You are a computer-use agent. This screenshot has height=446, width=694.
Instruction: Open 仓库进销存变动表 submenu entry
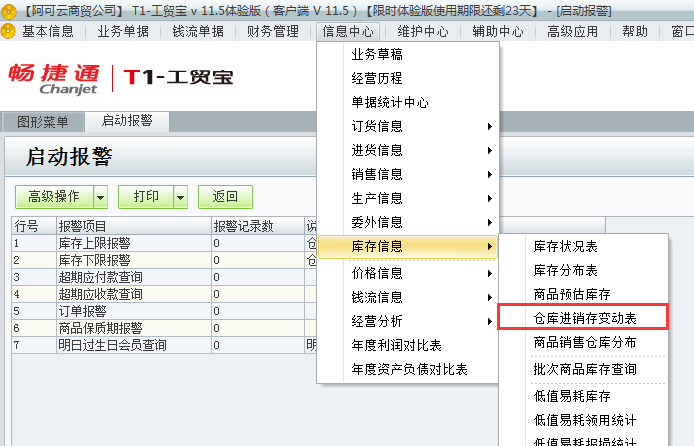pyautogui.click(x=583, y=318)
